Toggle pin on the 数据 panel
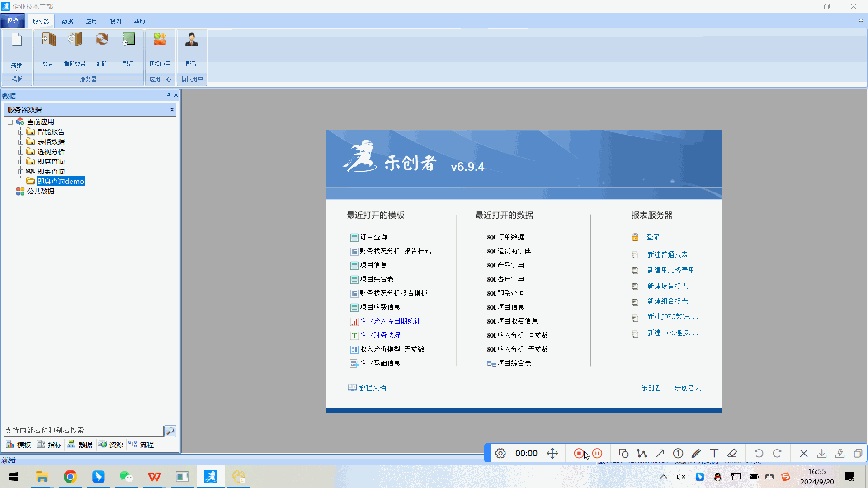868x488 pixels. point(169,95)
